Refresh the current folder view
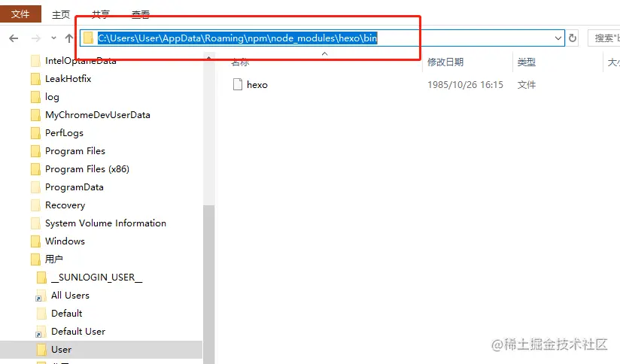 [x=572, y=38]
